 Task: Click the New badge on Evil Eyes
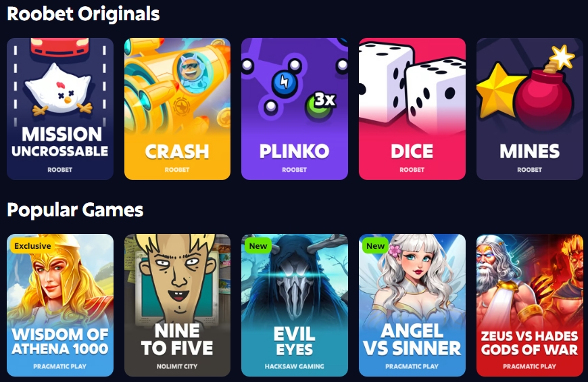click(258, 246)
